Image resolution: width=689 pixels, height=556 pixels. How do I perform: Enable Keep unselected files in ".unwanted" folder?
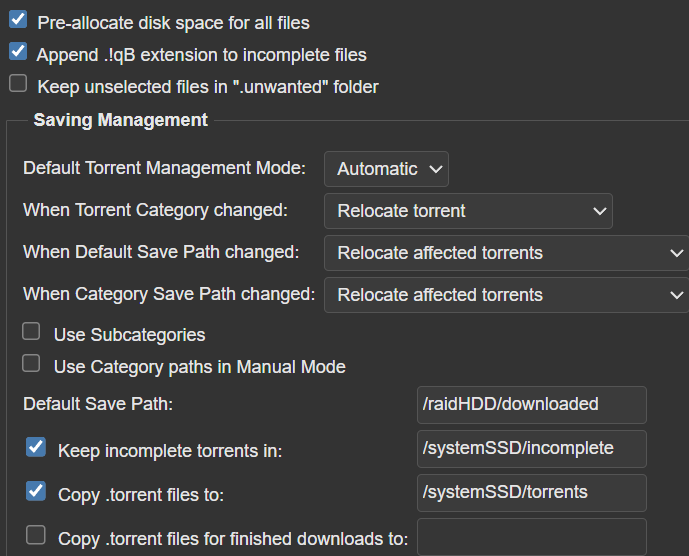click(x=18, y=84)
